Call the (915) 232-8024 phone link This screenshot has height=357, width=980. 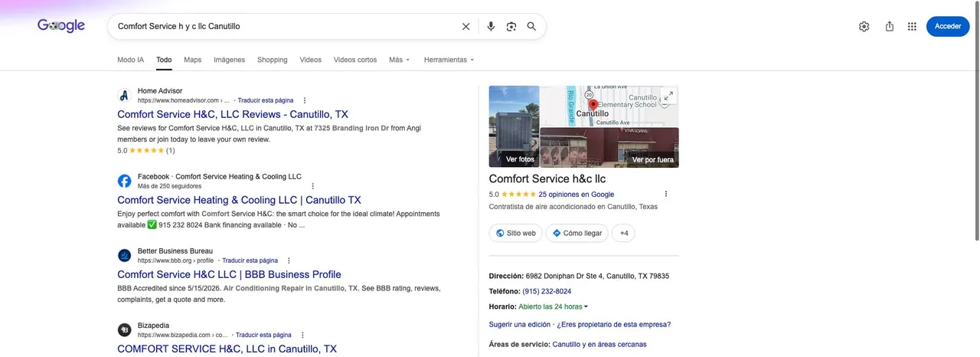pos(547,291)
